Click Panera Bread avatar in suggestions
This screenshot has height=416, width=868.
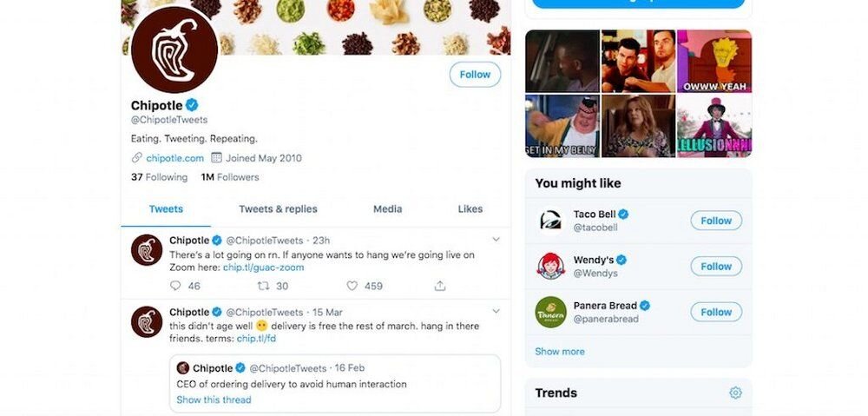(550, 312)
